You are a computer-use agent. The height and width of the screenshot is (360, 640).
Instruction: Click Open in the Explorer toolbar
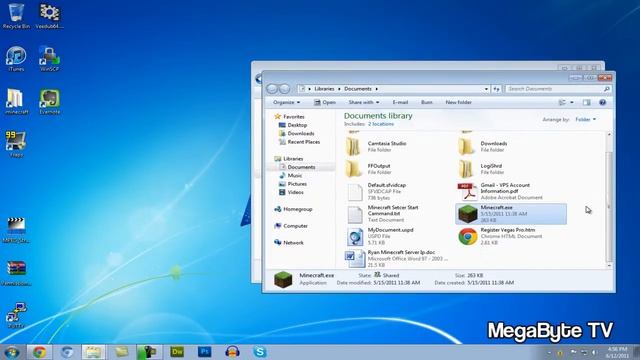(325, 102)
